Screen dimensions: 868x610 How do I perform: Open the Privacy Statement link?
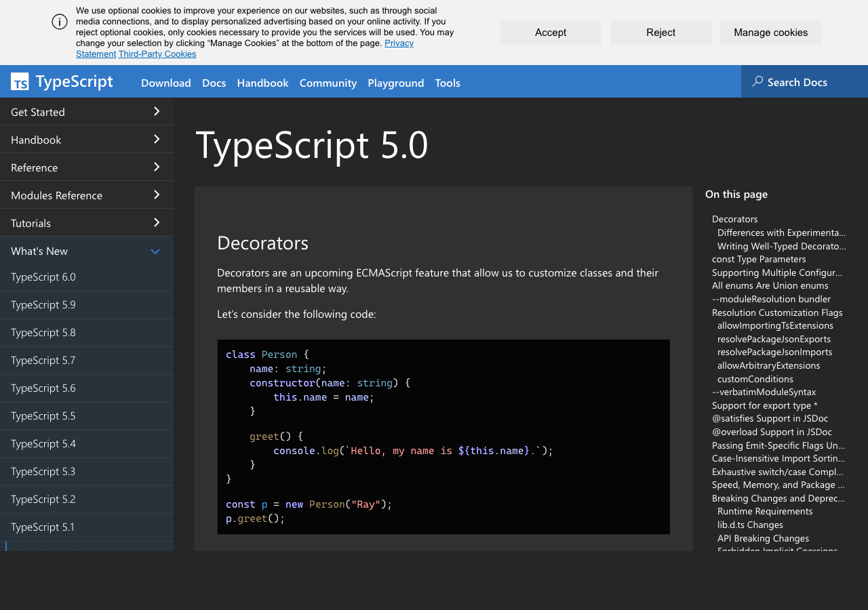point(399,43)
